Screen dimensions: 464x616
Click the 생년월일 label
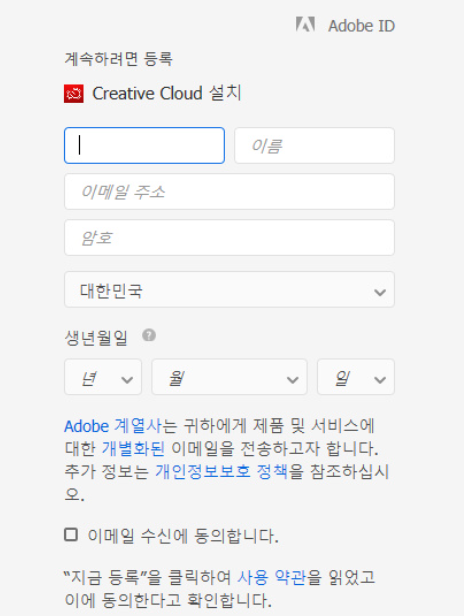pyautogui.click(x=96, y=337)
